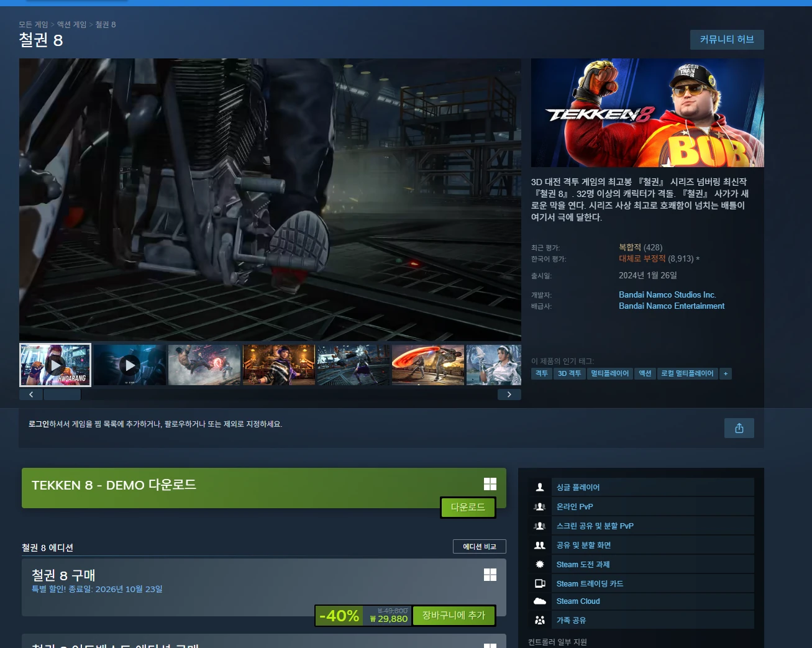Select the 멀티플레이어 tag
Viewport: 812px width, 648px height.
[610, 373]
